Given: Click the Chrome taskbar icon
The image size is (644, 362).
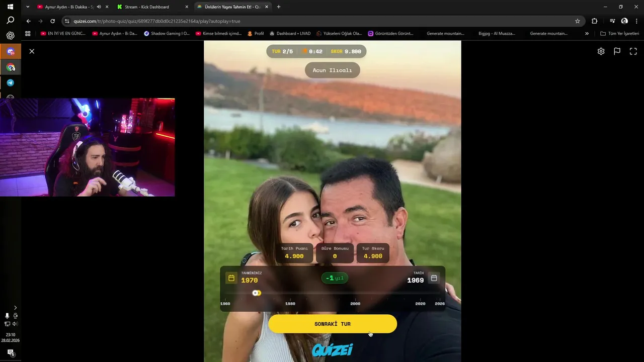Looking at the screenshot, I should point(11,67).
